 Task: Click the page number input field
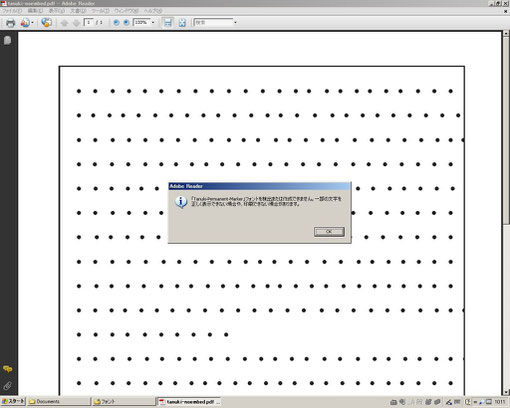pos(89,22)
